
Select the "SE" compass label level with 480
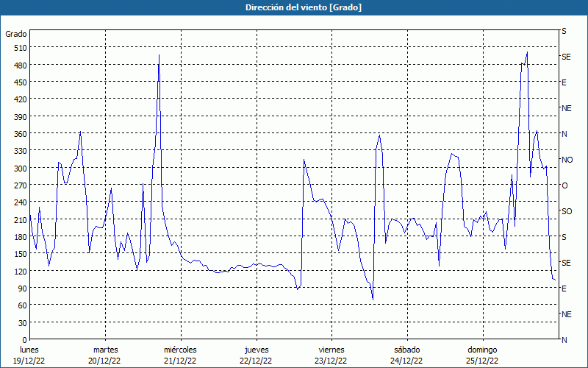[x=566, y=57]
